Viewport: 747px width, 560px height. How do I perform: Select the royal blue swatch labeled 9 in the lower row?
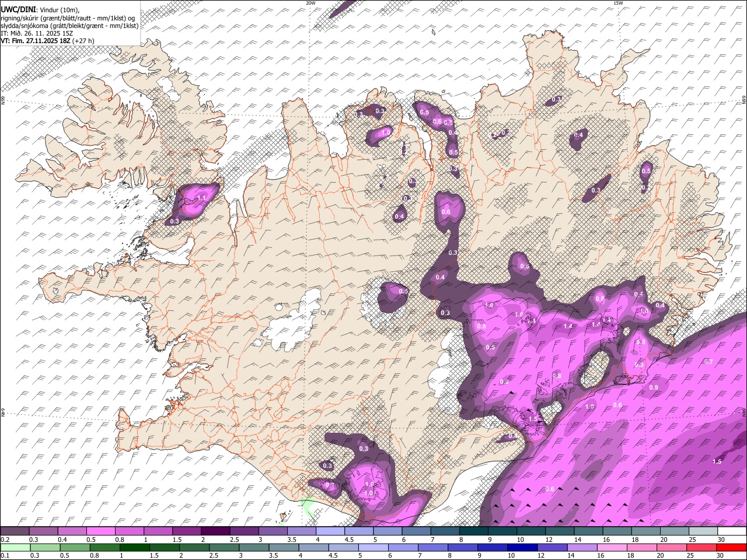coord(493,547)
